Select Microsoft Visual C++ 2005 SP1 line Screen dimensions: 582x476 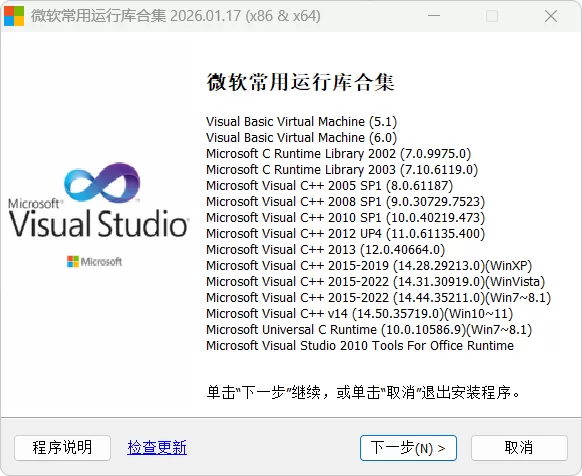pos(330,185)
